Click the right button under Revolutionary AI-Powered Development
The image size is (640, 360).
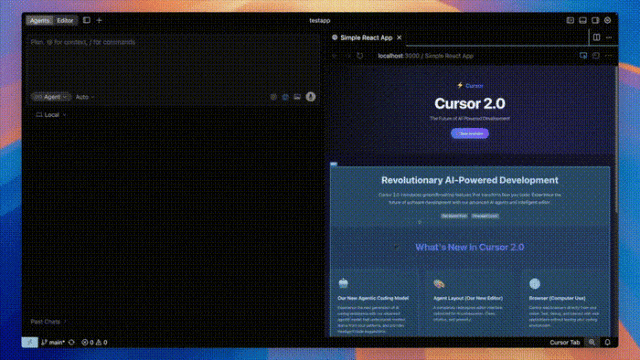tap(485, 216)
